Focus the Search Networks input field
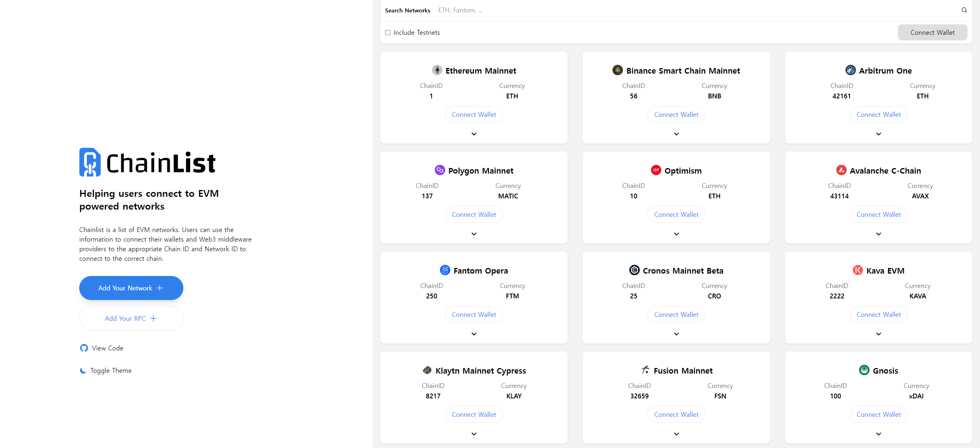 (696, 10)
